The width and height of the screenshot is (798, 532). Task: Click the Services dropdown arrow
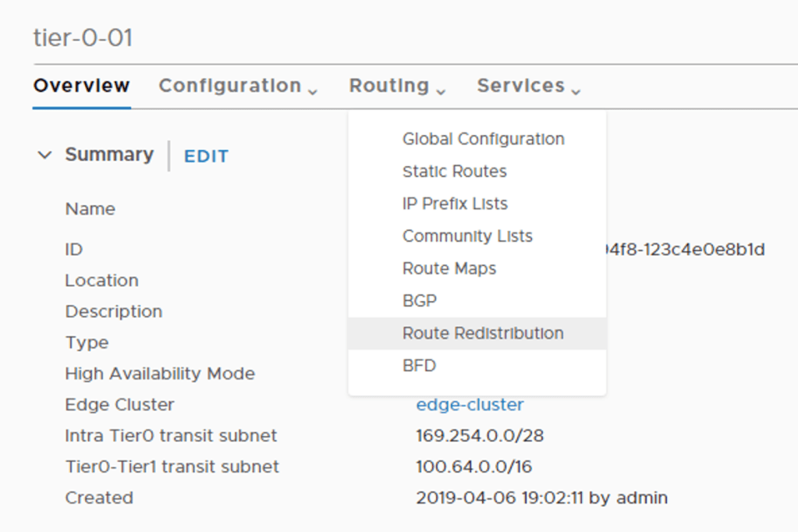point(576,91)
